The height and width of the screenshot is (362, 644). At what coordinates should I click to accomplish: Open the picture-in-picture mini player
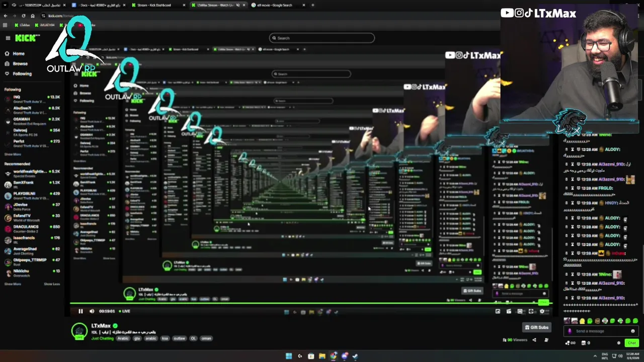[x=498, y=311]
